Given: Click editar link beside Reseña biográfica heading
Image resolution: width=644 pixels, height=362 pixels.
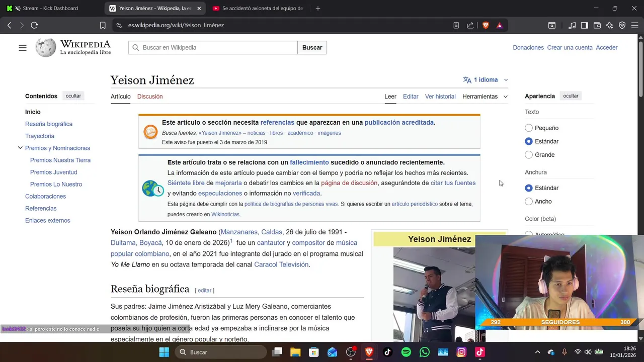Looking at the screenshot, I should (204, 290).
